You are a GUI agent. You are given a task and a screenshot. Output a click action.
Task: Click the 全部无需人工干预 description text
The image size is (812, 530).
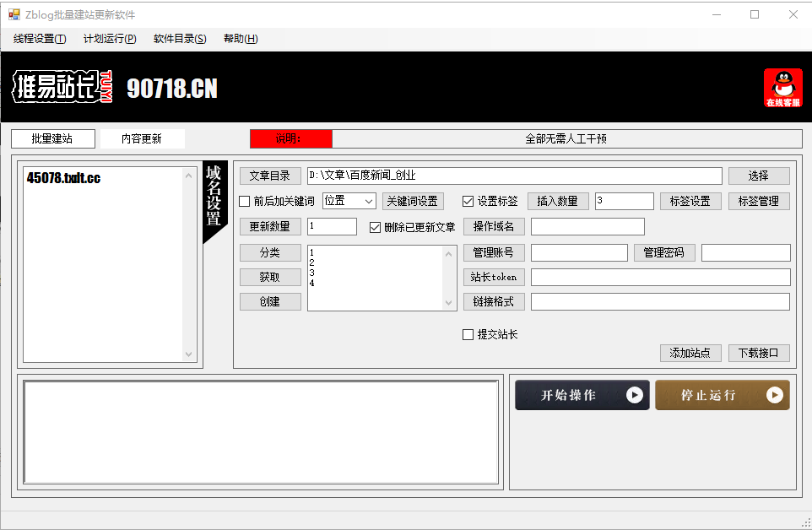(x=566, y=138)
